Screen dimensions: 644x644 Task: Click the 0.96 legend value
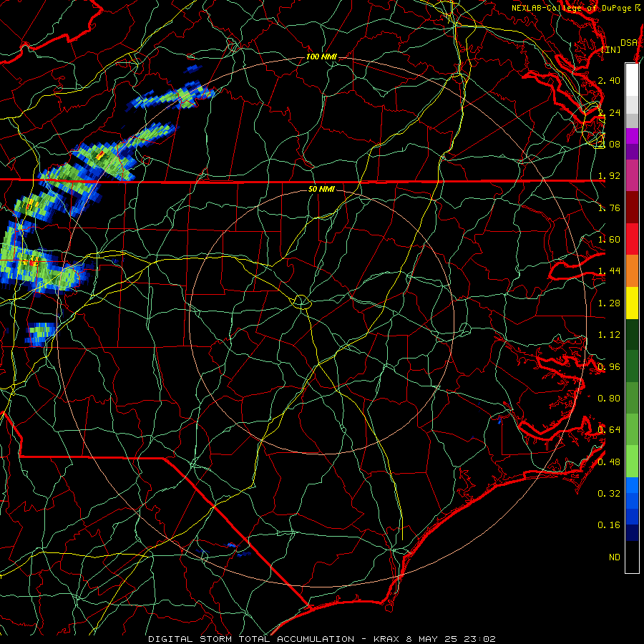click(x=609, y=367)
